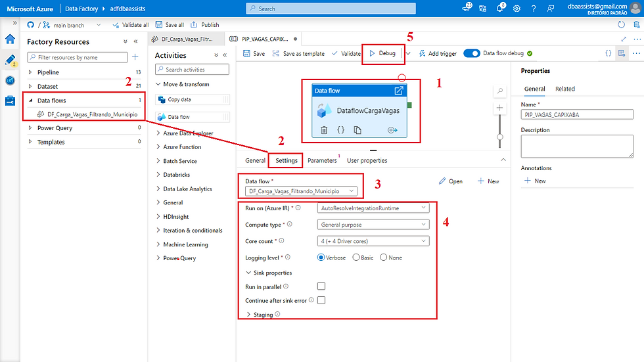Click the fullscreen expand arrows icon
644x362 pixels.
point(624,39)
